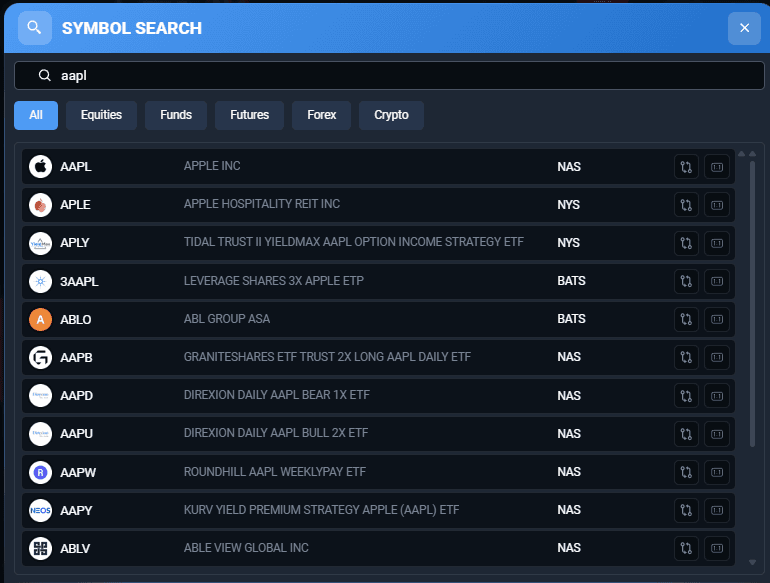
Task: Click the YieldMax logo beside APLY
Action: [x=40, y=243]
